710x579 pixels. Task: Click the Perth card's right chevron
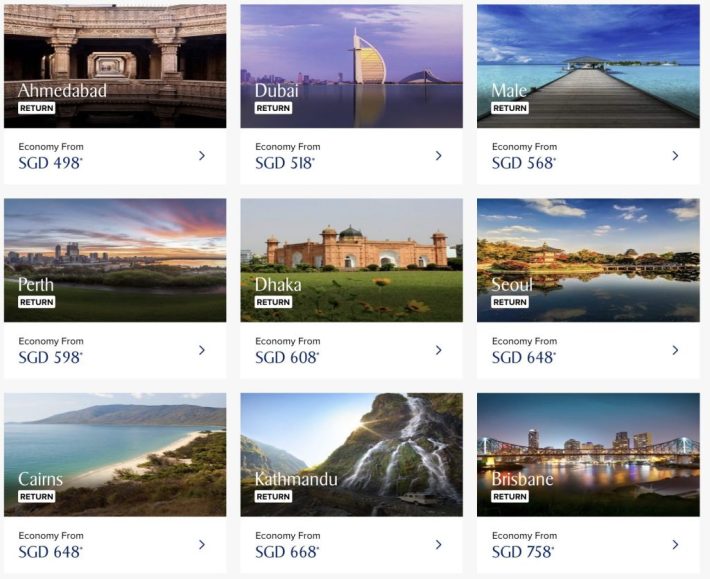click(201, 350)
